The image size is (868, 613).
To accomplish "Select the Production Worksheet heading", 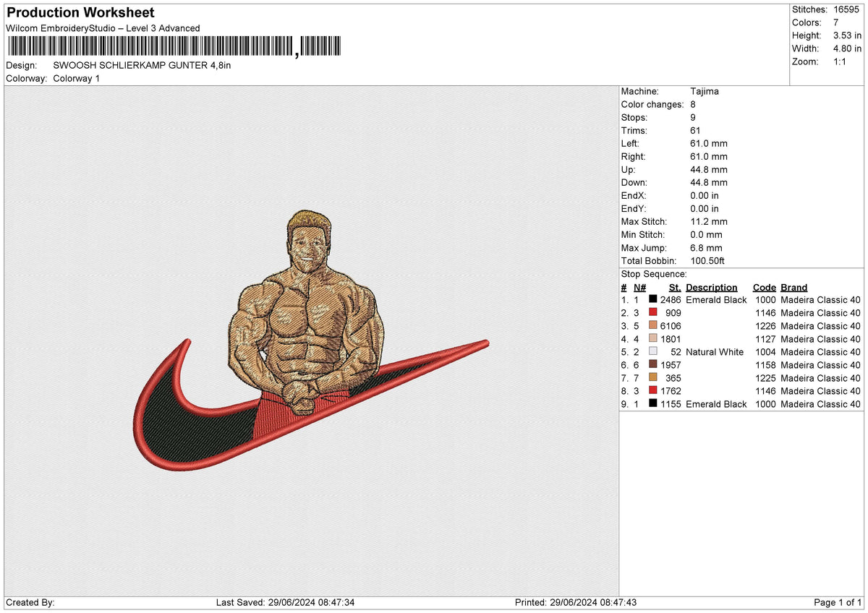I will (x=80, y=13).
